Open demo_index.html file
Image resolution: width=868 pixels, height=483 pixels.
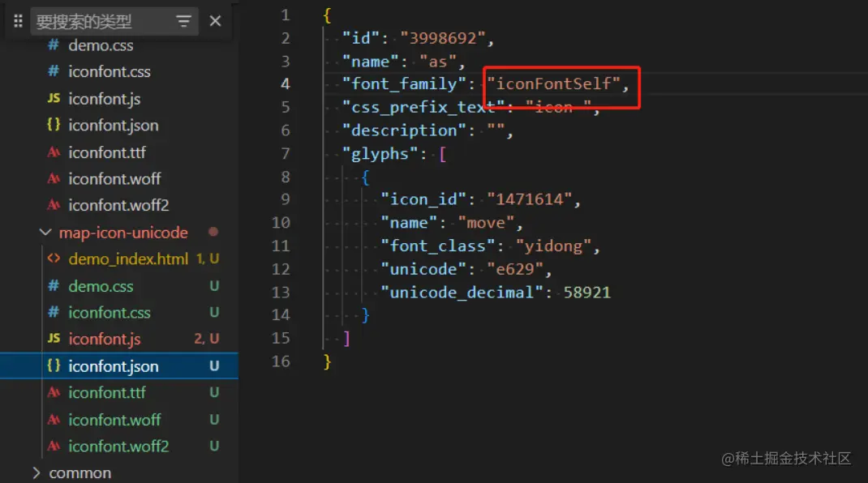(128, 259)
